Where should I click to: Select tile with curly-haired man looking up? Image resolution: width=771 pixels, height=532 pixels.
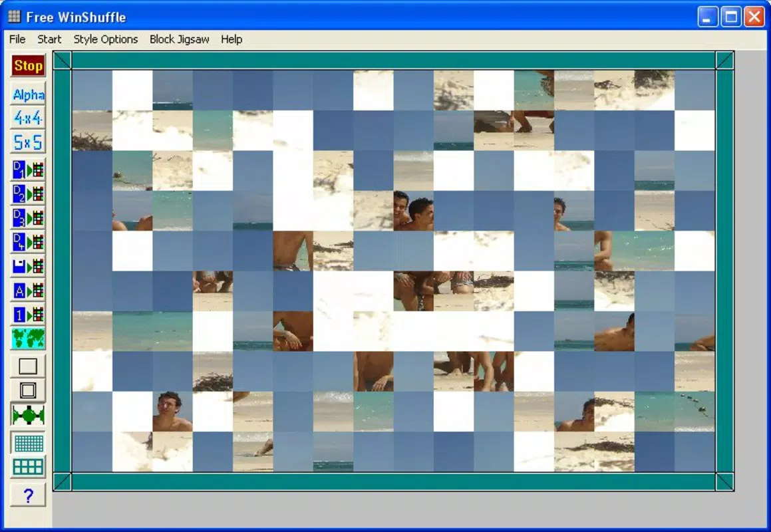point(172,412)
